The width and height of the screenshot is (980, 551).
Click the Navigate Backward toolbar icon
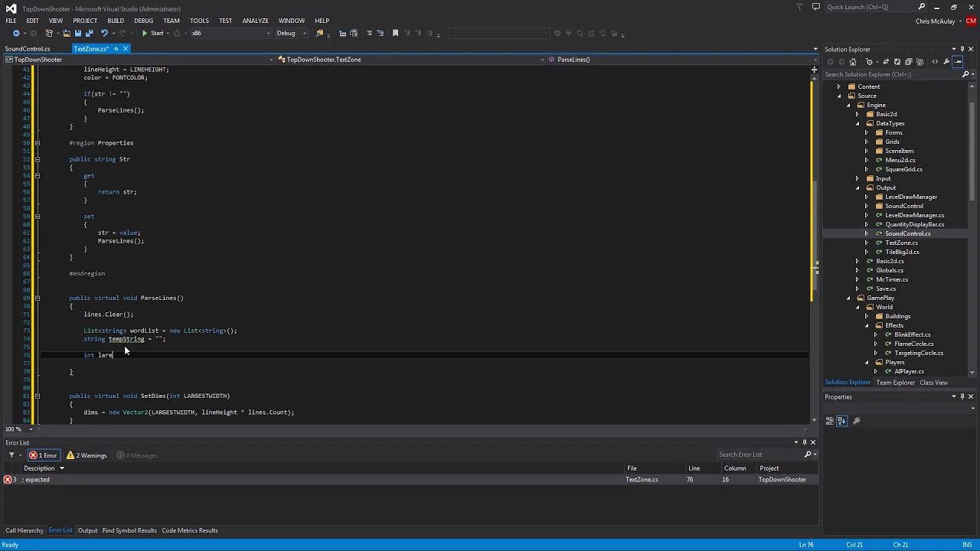coord(15,34)
